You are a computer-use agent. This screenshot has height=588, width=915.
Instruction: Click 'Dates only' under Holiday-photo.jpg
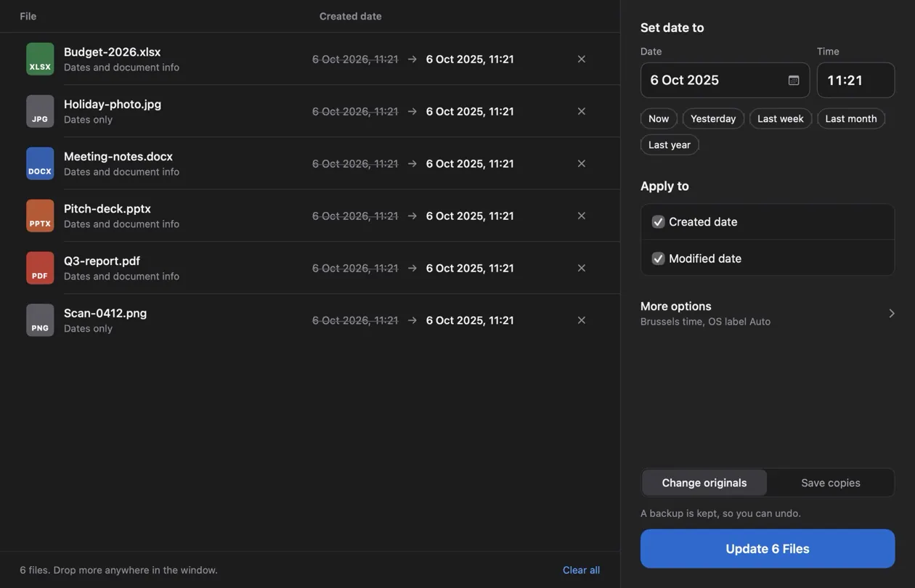coord(88,120)
